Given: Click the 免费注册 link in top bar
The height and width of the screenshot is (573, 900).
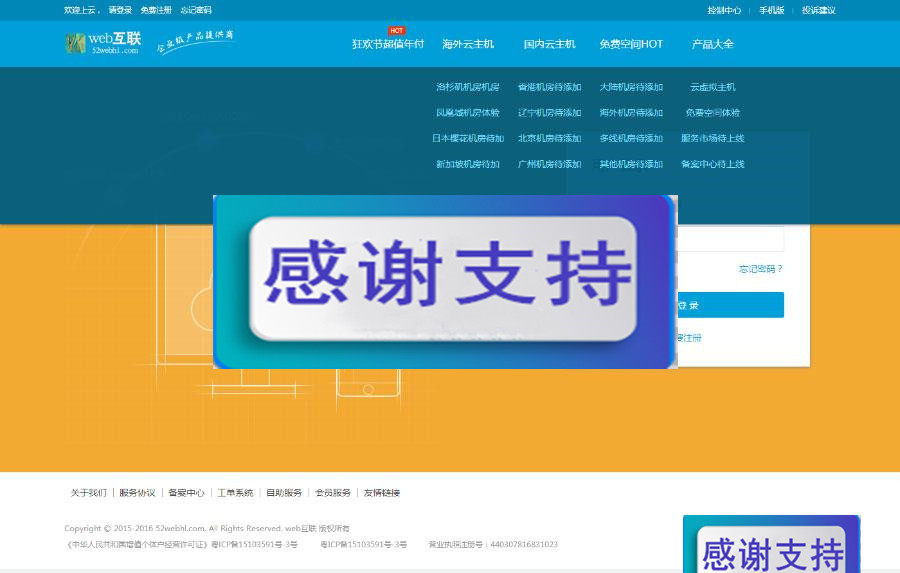Looking at the screenshot, I should pyautogui.click(x=156, y=10).
